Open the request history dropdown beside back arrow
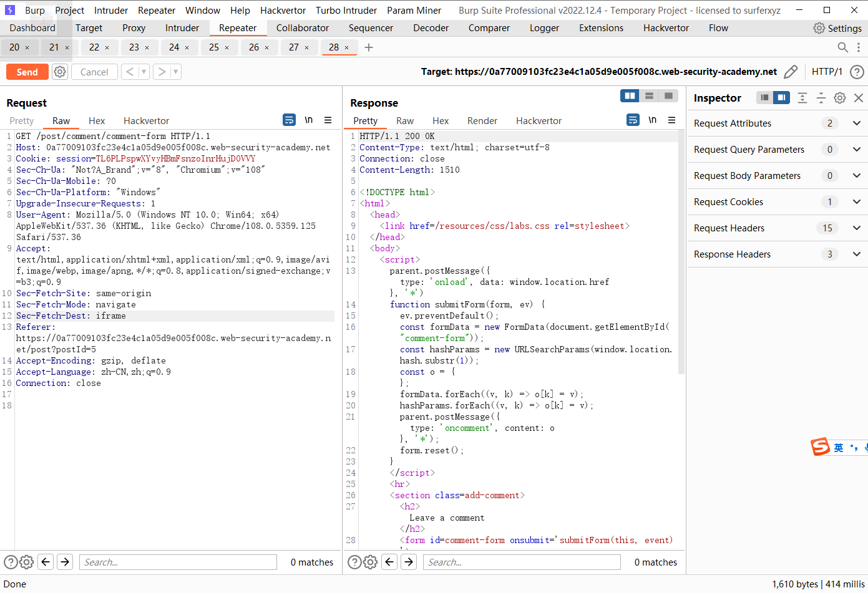The image size is (868, 593). [144, 72]
